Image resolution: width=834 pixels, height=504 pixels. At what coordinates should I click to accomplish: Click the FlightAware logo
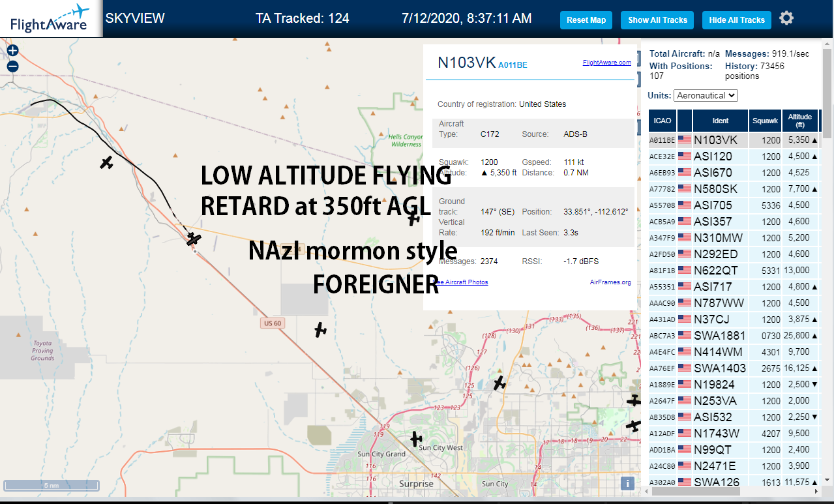pos(50,19)
